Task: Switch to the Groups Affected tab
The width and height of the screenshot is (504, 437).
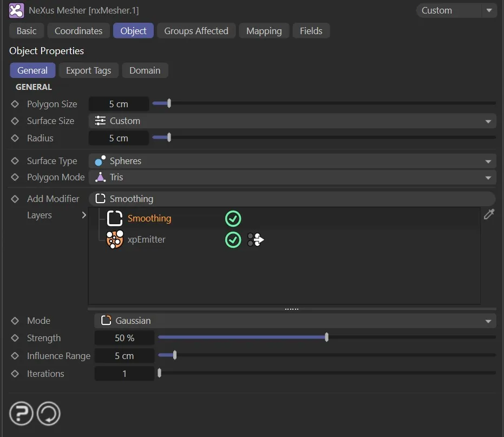Action: [196, 31]
